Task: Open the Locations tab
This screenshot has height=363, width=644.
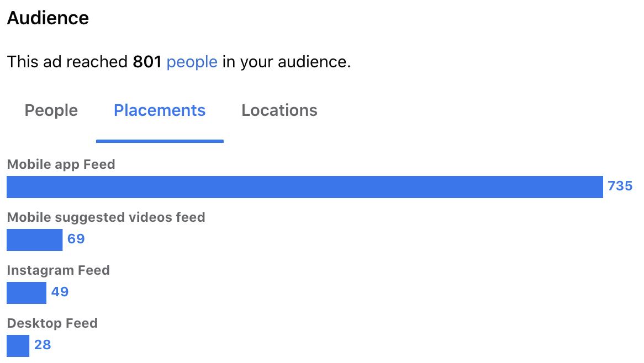Action: tap(279, 110)
